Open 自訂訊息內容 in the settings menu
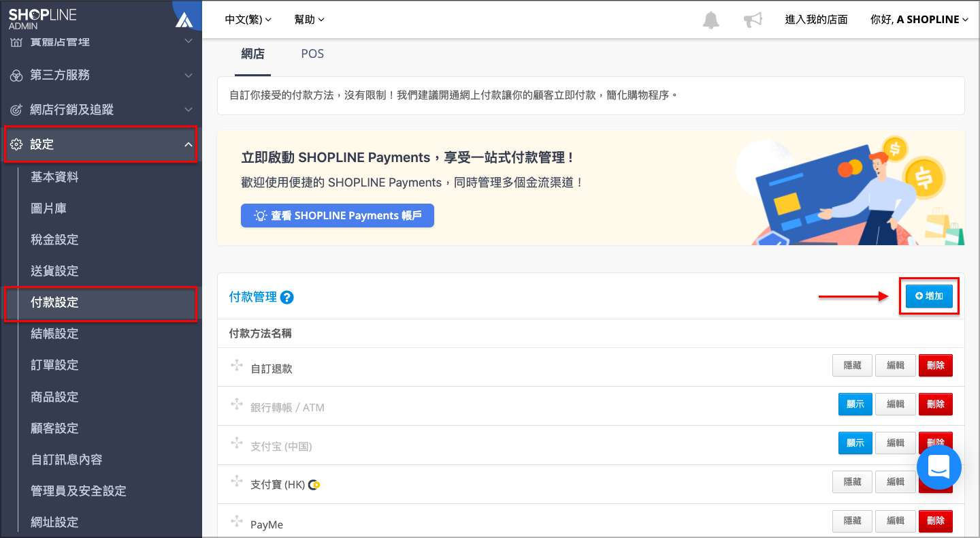This screenshot has width=980, height=538. [x=67, y=460]
